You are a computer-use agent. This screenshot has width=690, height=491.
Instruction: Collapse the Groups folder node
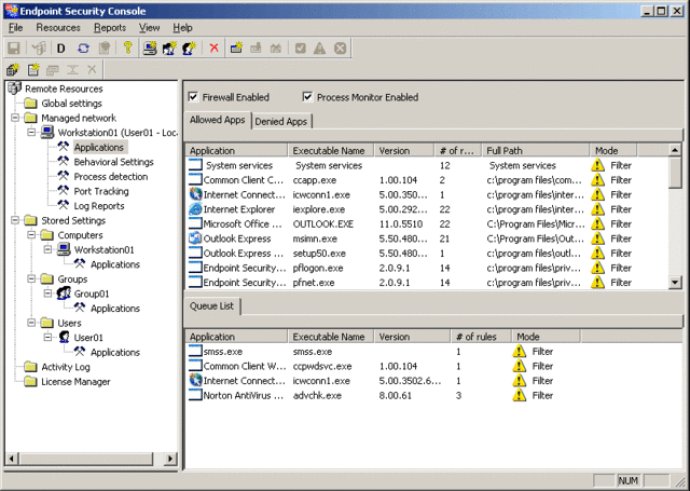pyautogui.click(x=31, y=278)
